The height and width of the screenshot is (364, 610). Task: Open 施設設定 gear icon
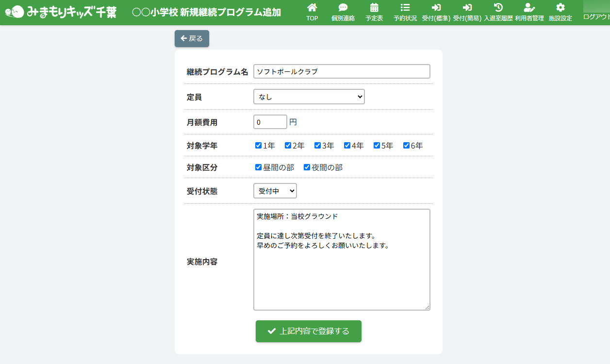pyautogui.click(x=561, y=8)
